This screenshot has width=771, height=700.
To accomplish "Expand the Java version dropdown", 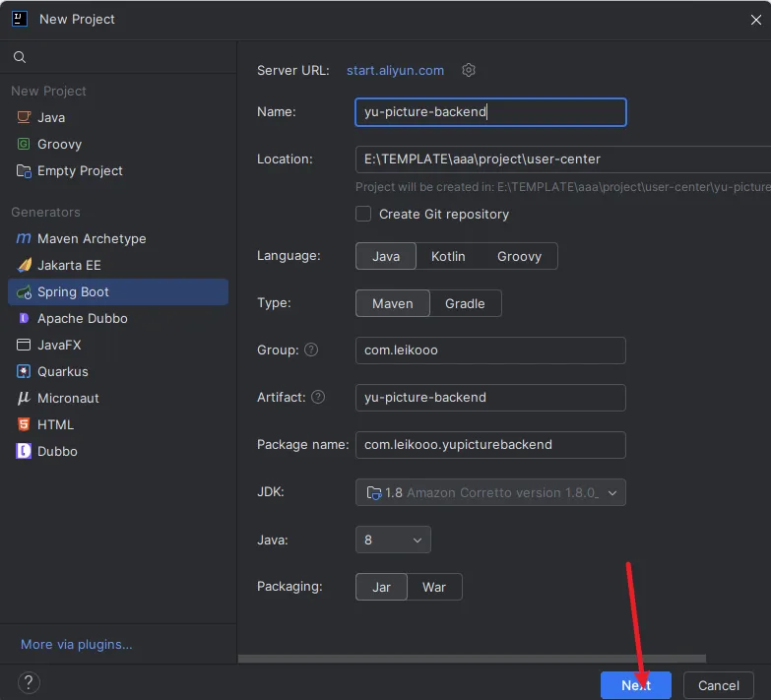I will coord(393,540).
